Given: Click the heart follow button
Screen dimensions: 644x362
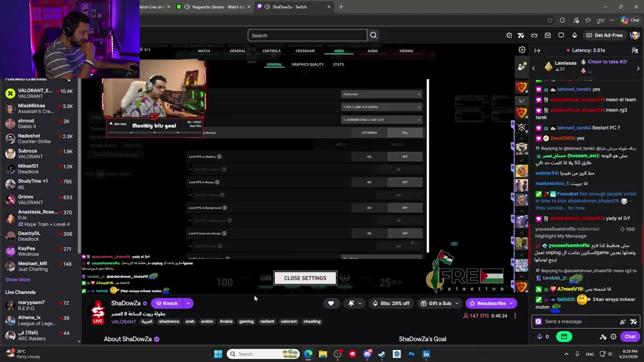Looking at the screenshot, I should click(x=331, y=303).
